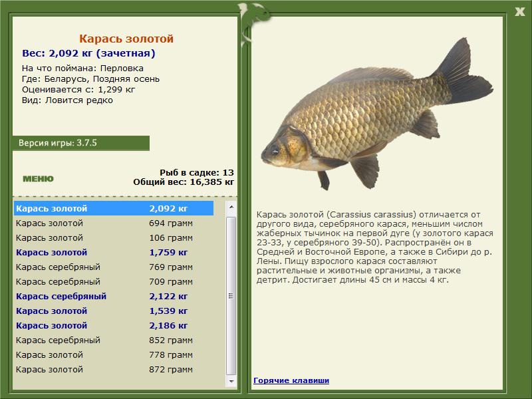Select Карась золотой 778 грамм entry
This screenshot has height=399, width=532.
(114, 354)
